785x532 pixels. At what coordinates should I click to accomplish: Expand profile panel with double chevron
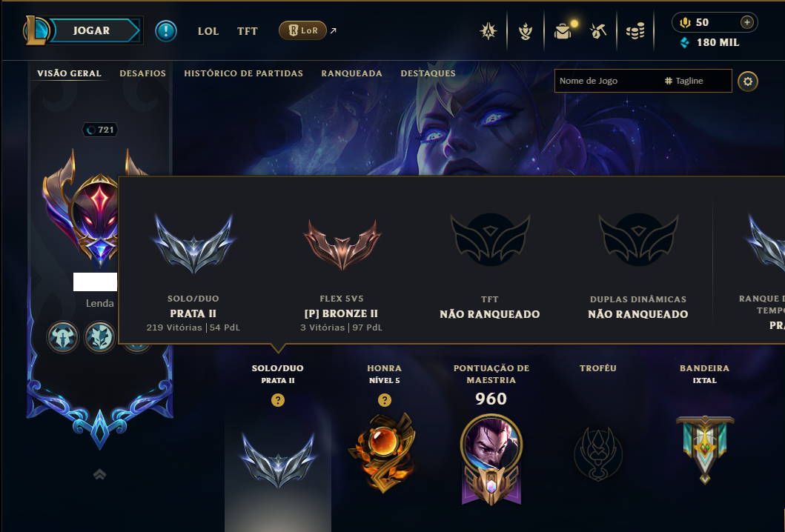tap(99, 474)
